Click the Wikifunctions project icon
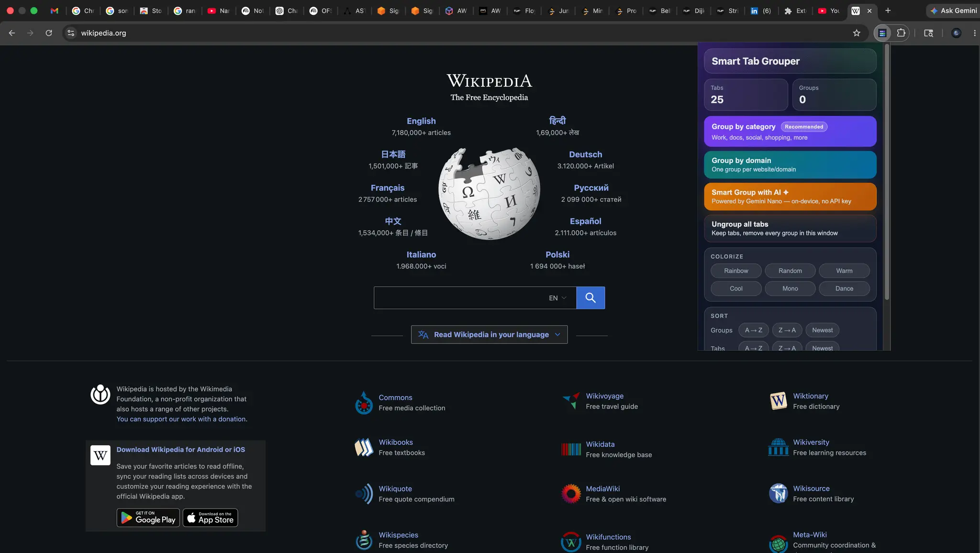 point(571,542)
